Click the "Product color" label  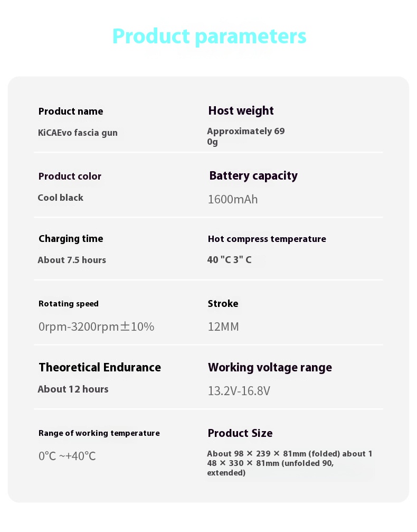click(x=70, y=176)
